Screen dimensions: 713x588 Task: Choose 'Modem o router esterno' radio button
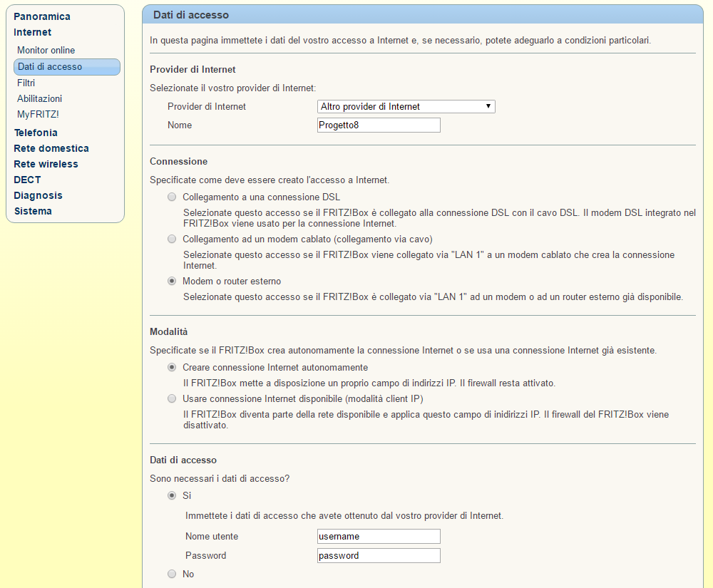pos(172,281)
